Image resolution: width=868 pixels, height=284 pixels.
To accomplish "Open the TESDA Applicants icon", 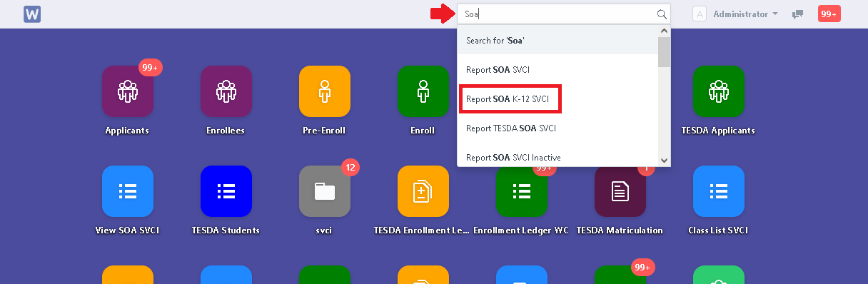I will [x=719, y=91].
